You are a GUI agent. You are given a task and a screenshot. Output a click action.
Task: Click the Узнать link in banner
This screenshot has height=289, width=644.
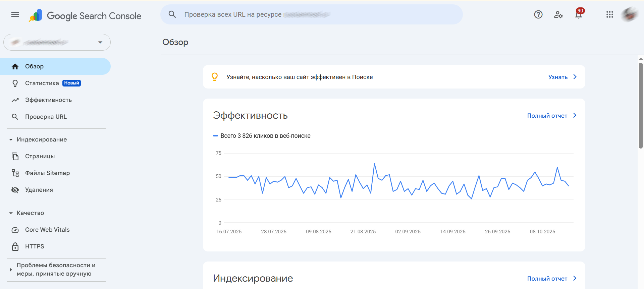[562, 77]
